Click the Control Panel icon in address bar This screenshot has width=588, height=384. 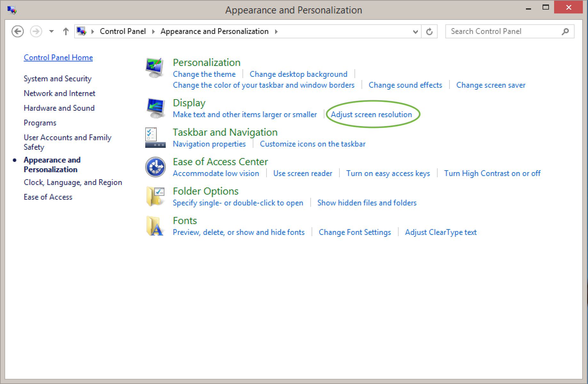[x=82, y=31]
